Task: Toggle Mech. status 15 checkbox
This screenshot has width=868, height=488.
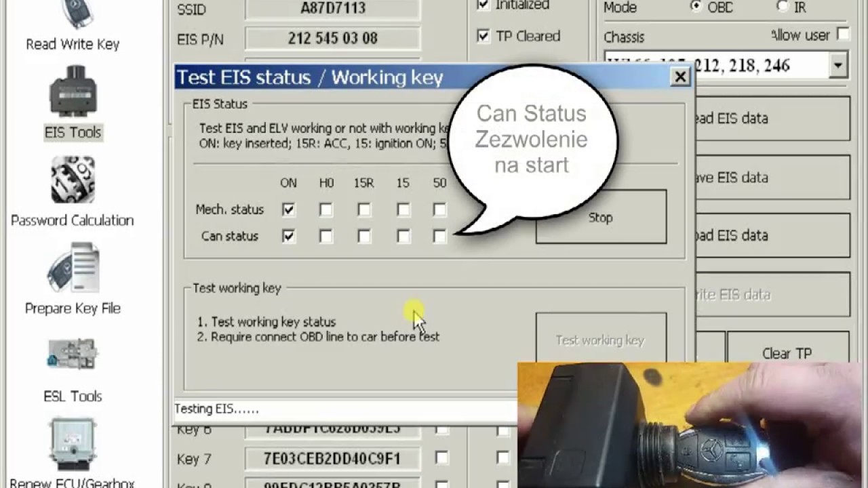Action: coord(403,210)
